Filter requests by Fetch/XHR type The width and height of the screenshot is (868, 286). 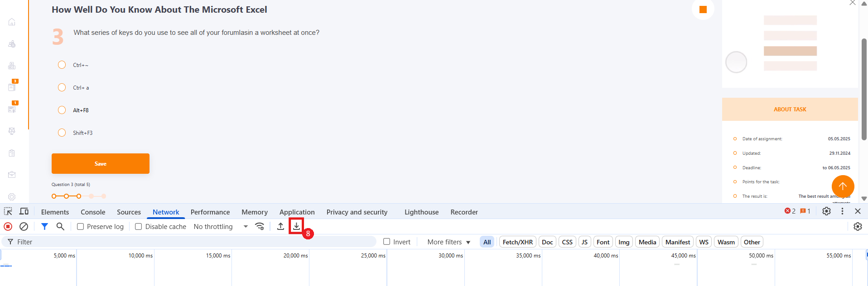pyautogui.click(x=517, y=242)
